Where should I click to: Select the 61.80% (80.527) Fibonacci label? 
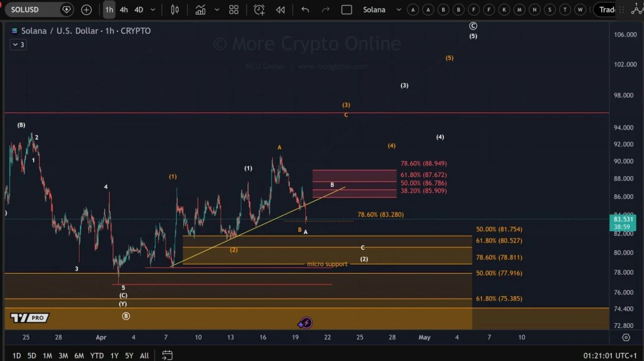coord(499,241)
